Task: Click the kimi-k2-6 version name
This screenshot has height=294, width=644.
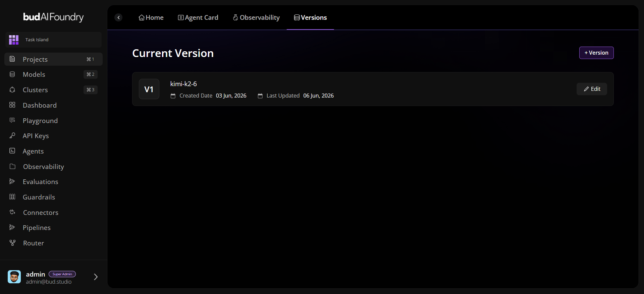Action: pyautogui.click(x=183, y=84)
